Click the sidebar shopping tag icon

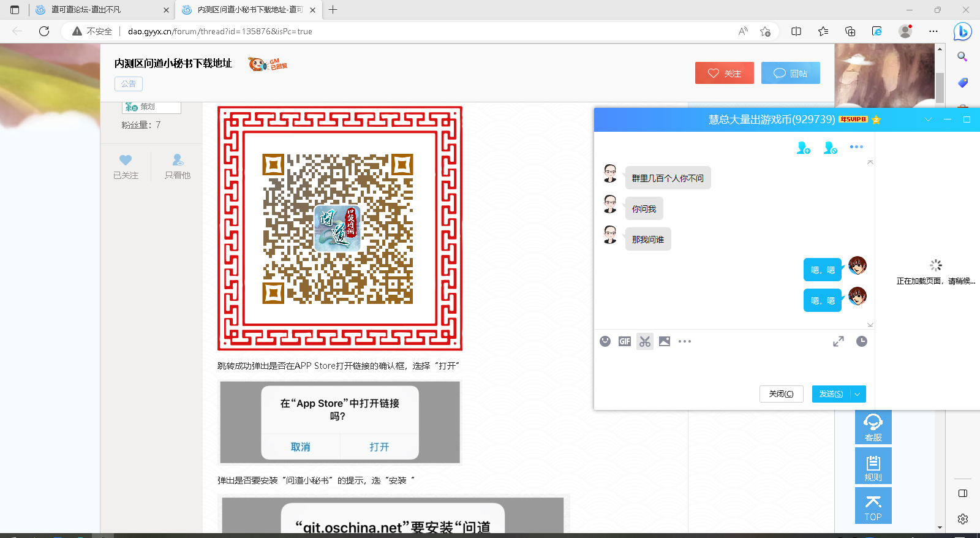(963, 82)
